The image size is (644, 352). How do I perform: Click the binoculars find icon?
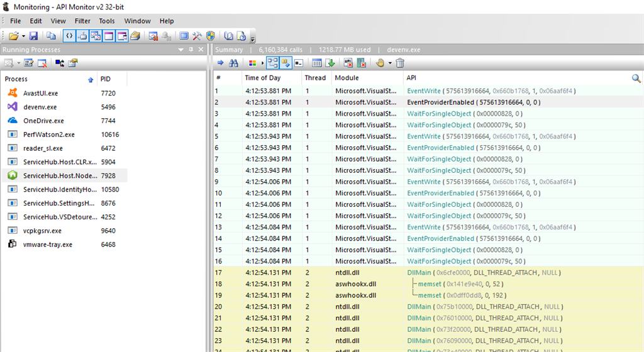(x=234, y=63)
